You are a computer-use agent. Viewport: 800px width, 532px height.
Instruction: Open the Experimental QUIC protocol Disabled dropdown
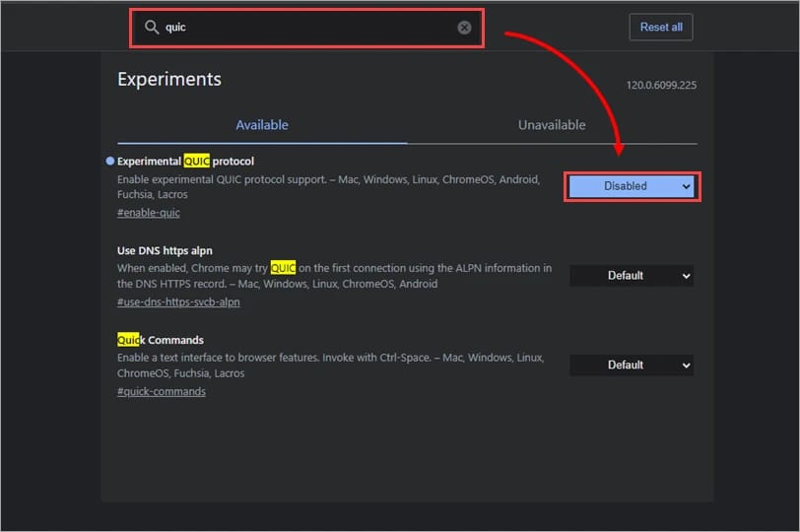(632, 185)
